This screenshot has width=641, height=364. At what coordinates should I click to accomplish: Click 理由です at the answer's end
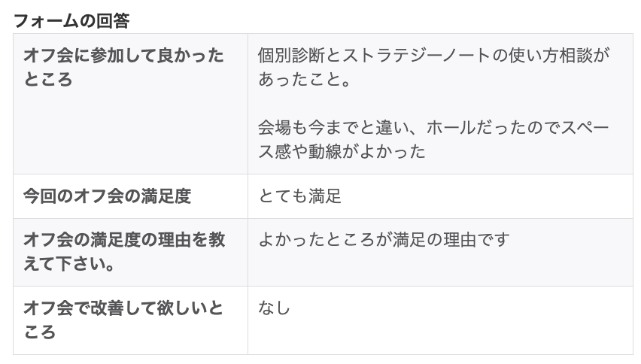475,240
